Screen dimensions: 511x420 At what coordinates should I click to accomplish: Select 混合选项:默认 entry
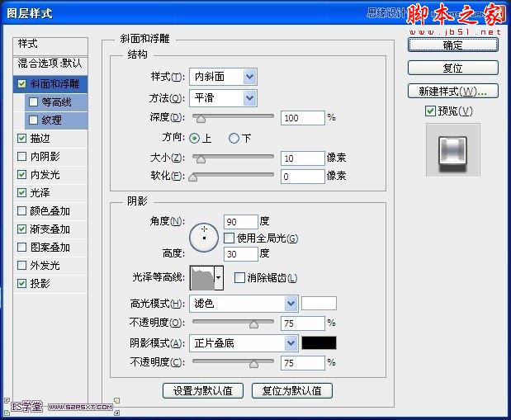(x=50, y=64)
